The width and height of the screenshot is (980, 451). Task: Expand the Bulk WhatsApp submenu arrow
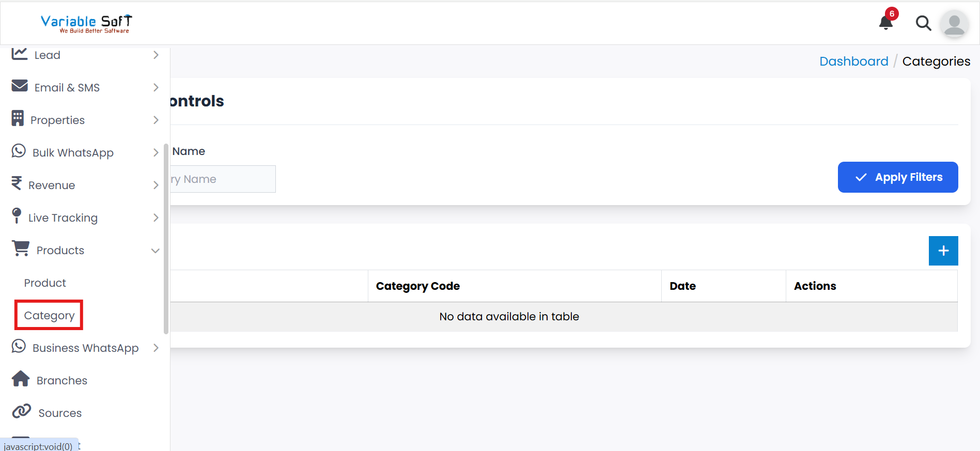click(155, 152)
